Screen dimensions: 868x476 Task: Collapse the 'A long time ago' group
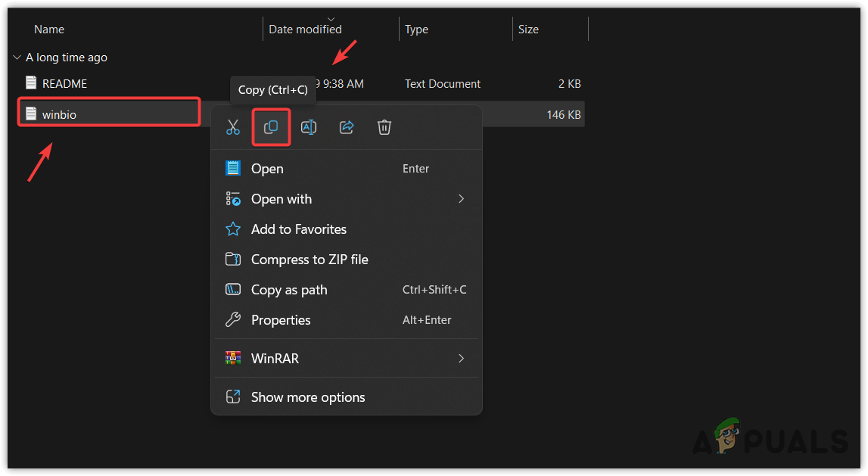pos(17,58)
